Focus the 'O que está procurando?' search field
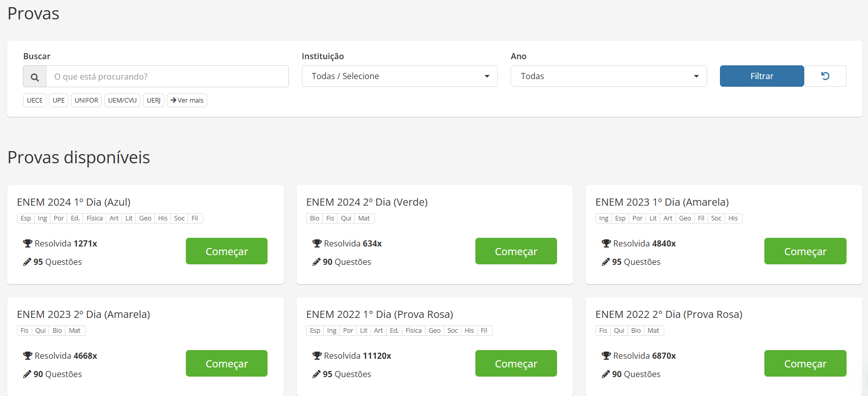The height and width of the screenshot is (396, 868). point(167,77)
